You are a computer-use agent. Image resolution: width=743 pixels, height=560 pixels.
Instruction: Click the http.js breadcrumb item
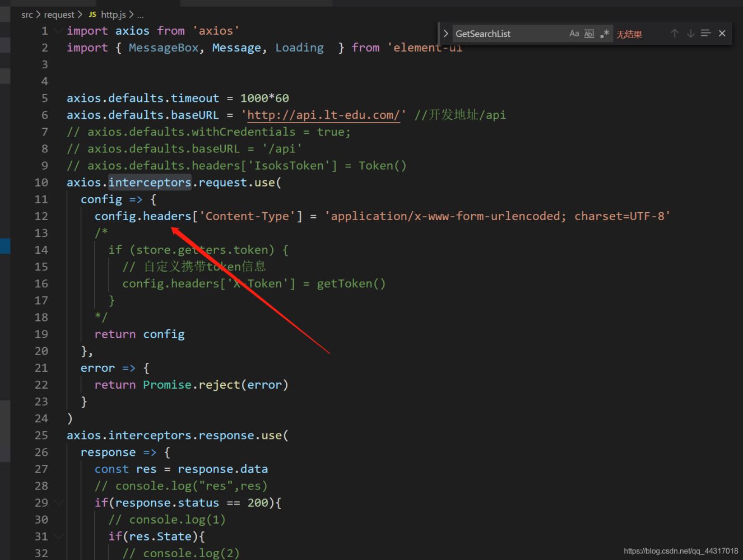(113, 15)
